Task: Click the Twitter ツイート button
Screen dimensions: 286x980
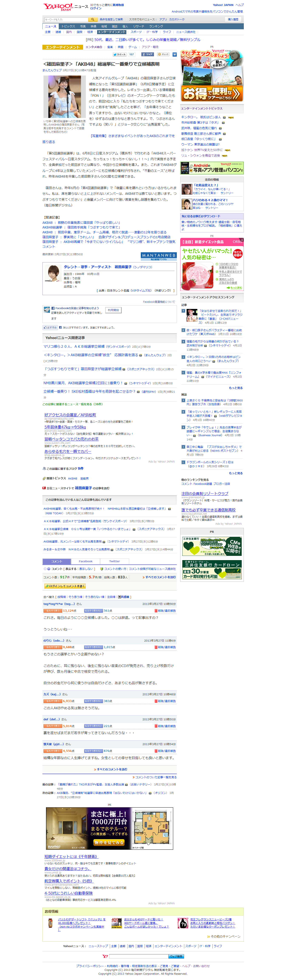Action: (x=119, y=54)
